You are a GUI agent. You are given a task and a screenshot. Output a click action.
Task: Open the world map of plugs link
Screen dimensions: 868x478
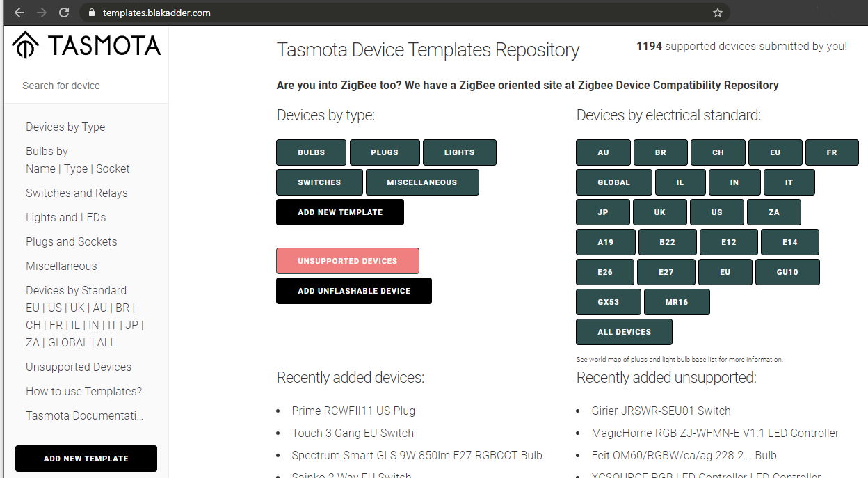(618, 360)
